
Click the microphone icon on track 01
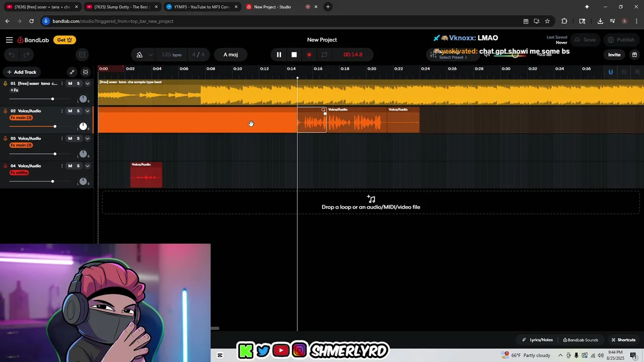[x=5, y=83]
